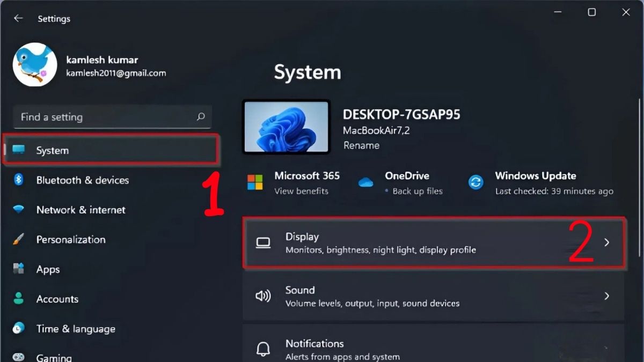Click the Accounts person icon
This screenshot has width=644, height=362.
[19, 299]
